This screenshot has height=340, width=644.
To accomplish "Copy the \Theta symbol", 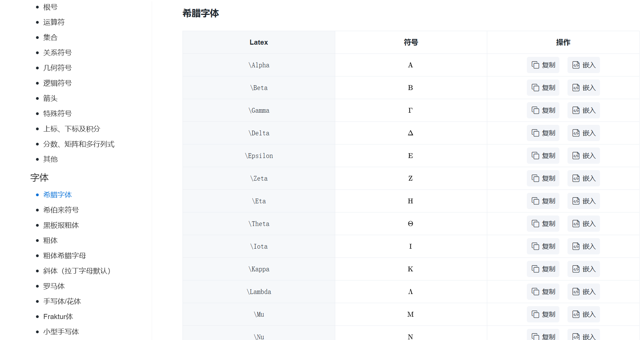I will pyautogui.click(x=543, y=224).
